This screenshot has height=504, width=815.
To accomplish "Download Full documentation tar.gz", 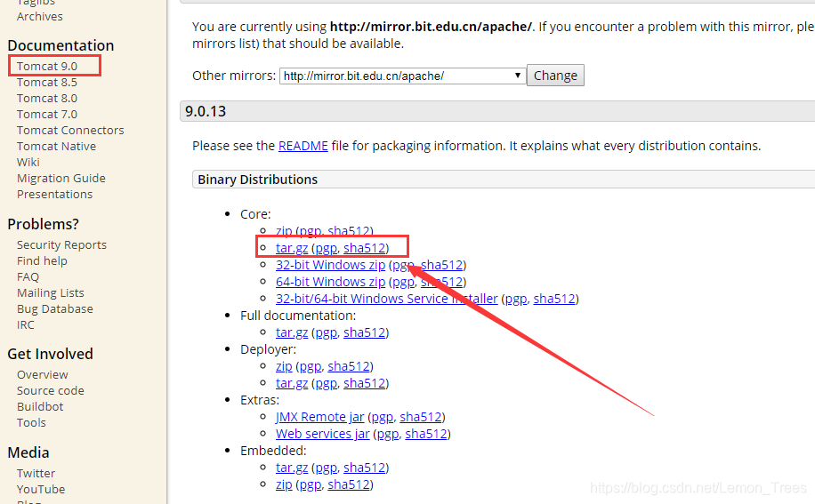I will (292, 332).
